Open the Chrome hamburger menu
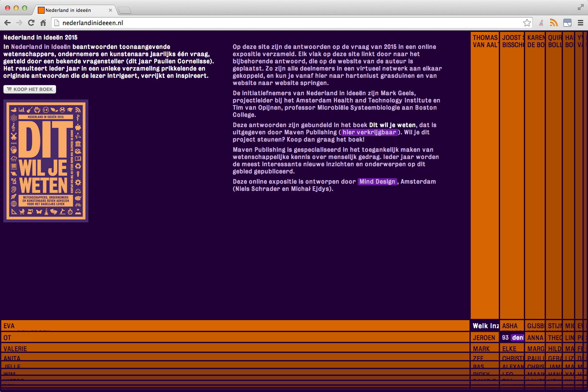Image resolution: width=588 pixels, height=392 pixels. [580, 23]
